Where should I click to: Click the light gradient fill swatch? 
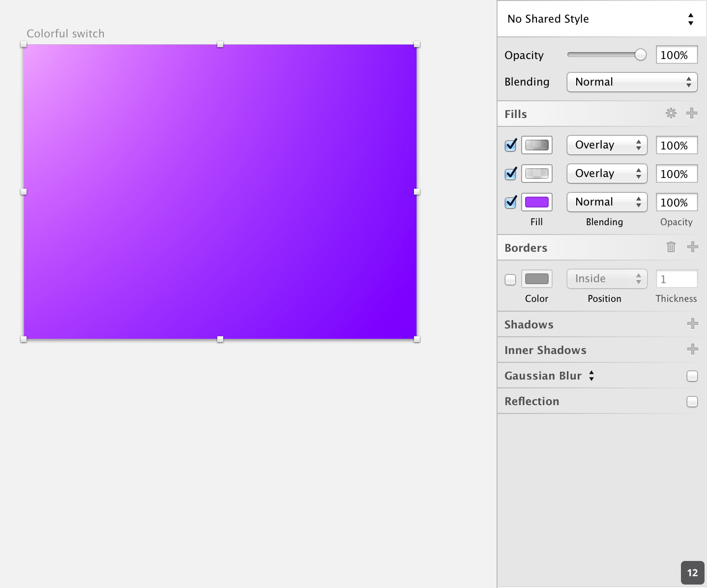(537, 174)
